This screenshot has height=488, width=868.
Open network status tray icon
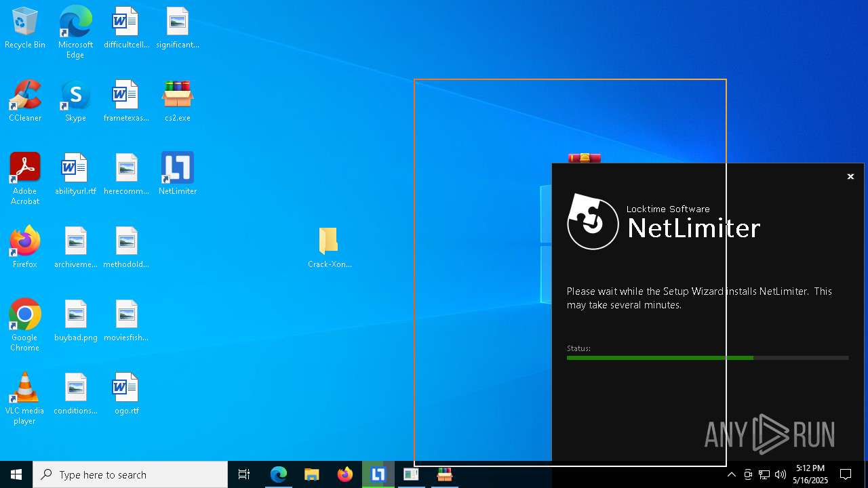click(764, 474)
